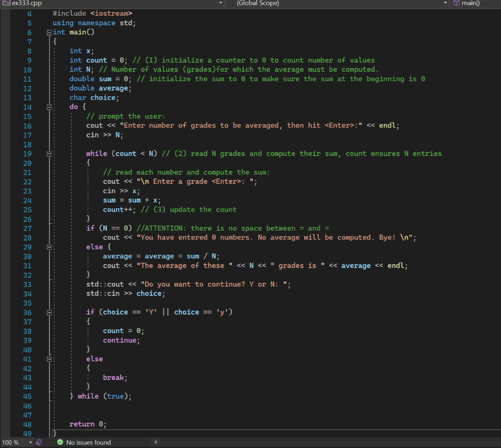Click 'count++' on line 25

117,210
